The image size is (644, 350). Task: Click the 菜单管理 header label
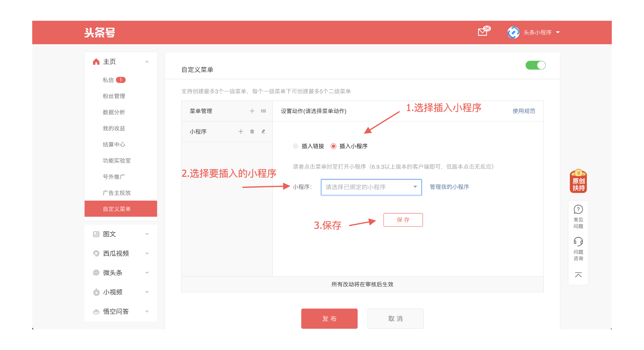[x=201, y=111]
